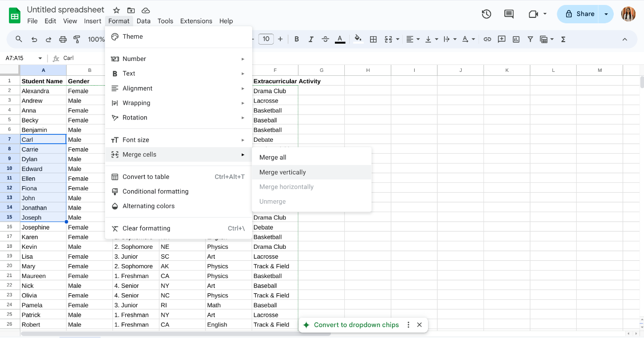This screenshot has width=644, height=338.
Task: Insert a link using the toolbar icon
Action: 489,39
